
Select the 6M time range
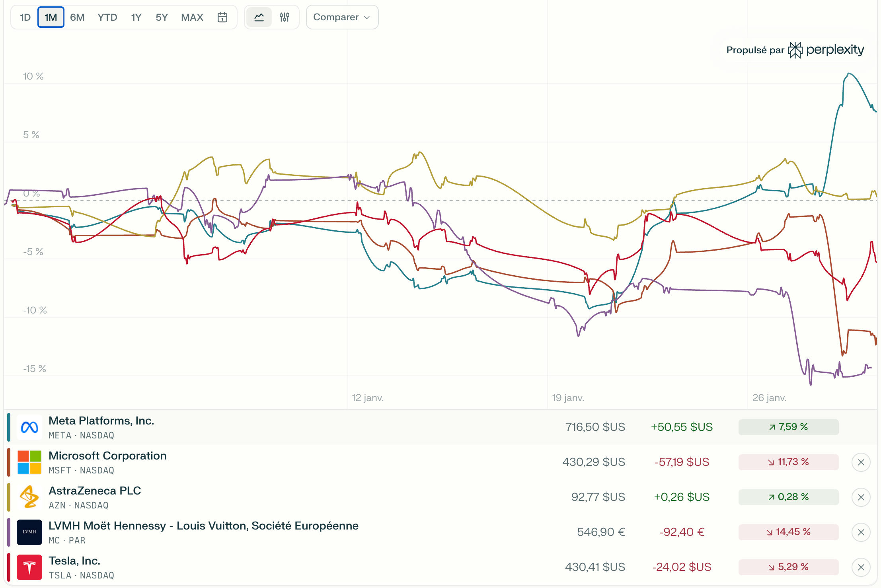pyautogui.click(x=77, y=17)
